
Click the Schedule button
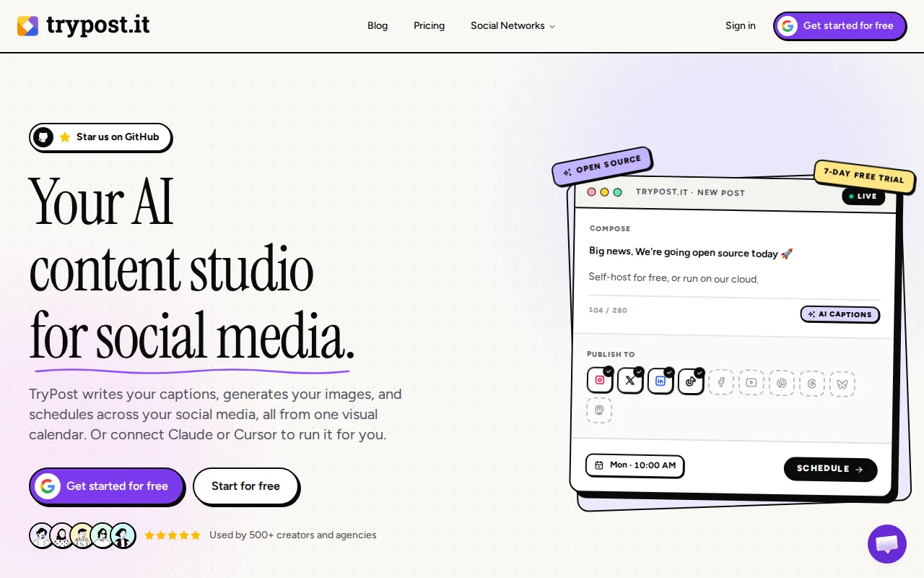click(x=830, y=469)
